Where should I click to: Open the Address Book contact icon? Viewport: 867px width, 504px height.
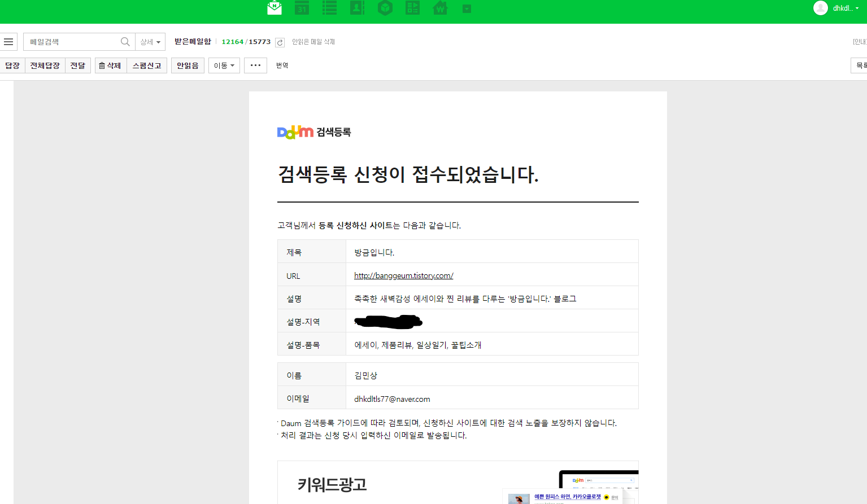(x=357, y=8)
